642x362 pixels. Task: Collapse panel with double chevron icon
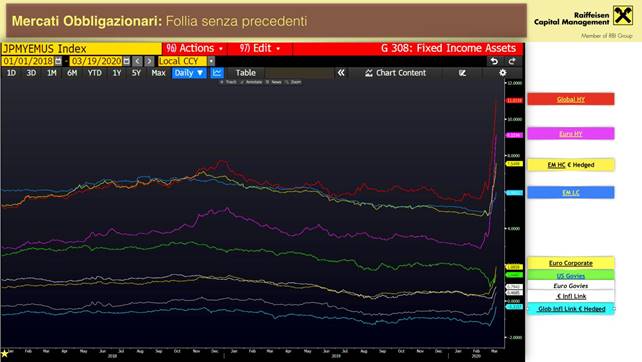point(341,73)
